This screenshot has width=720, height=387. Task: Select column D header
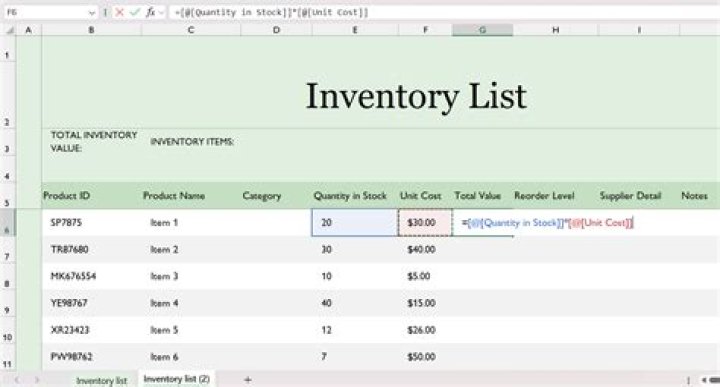tap(276, 30)
